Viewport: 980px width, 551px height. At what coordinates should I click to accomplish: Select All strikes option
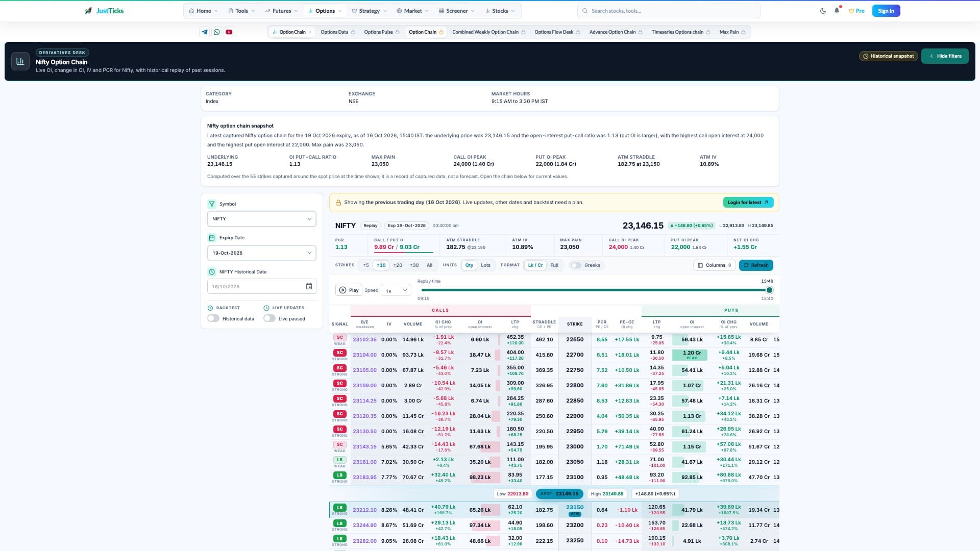tap(429, 265)
